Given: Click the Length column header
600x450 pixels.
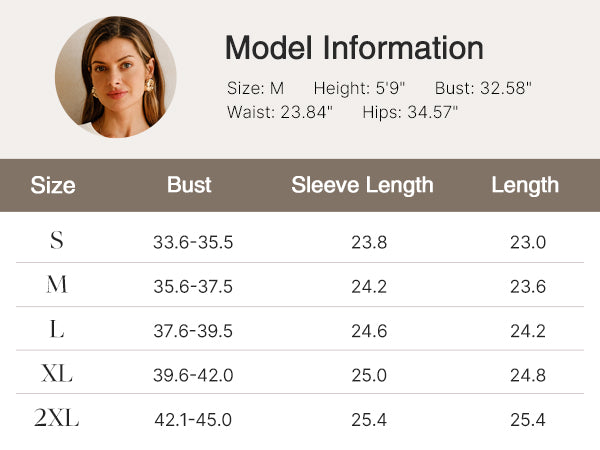Looking at the screenshot, I should 525,185.
